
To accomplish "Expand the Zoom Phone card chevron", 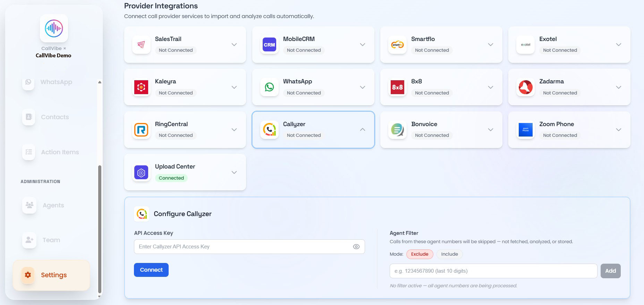I will pyautogui.click(x=619, y=130).
